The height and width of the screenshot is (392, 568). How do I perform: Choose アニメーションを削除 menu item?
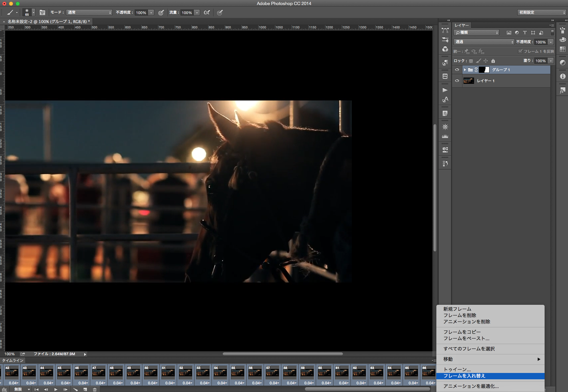(467, 321)
